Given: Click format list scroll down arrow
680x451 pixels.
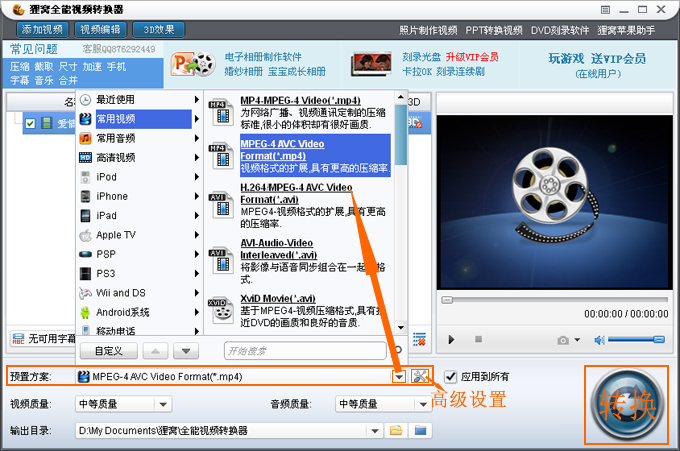Looking at the screenshot, I should 401,327.
